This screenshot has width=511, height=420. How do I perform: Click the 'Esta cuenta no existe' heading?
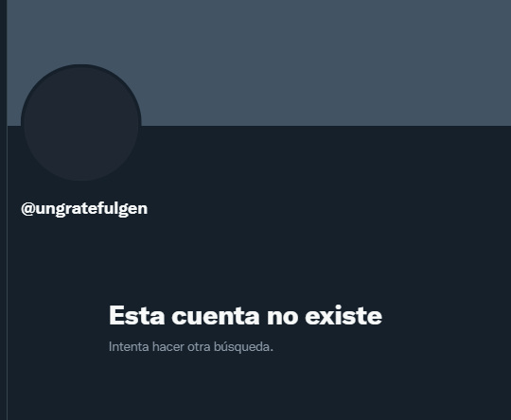coord(245,315)
